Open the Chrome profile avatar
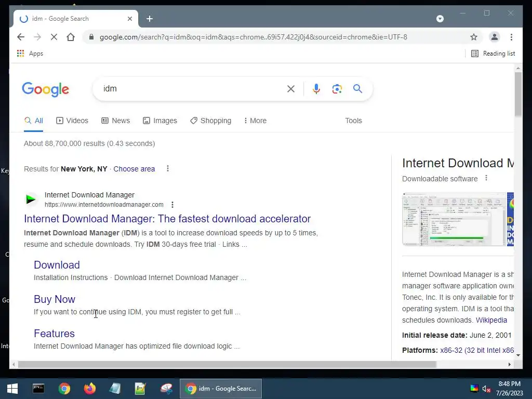The width and height of the screenshot is (532, 399). pos(495,37)
